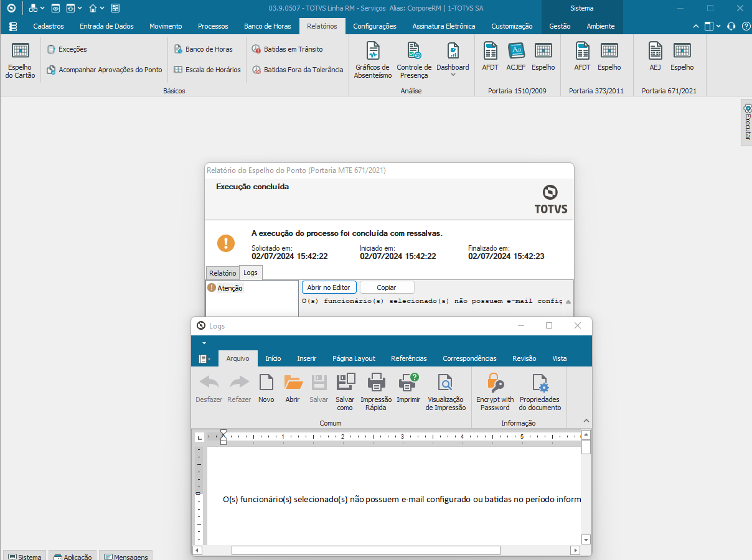Viewport: 752px width, 560px height.
Task: Expand the layout panel dropdown arrow
Action: [x=719, y=26]
